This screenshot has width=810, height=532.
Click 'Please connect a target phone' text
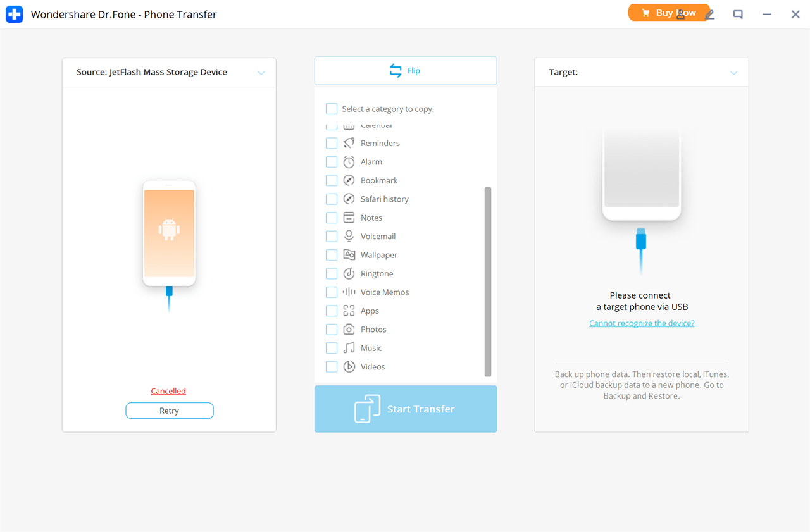point(642,301)
